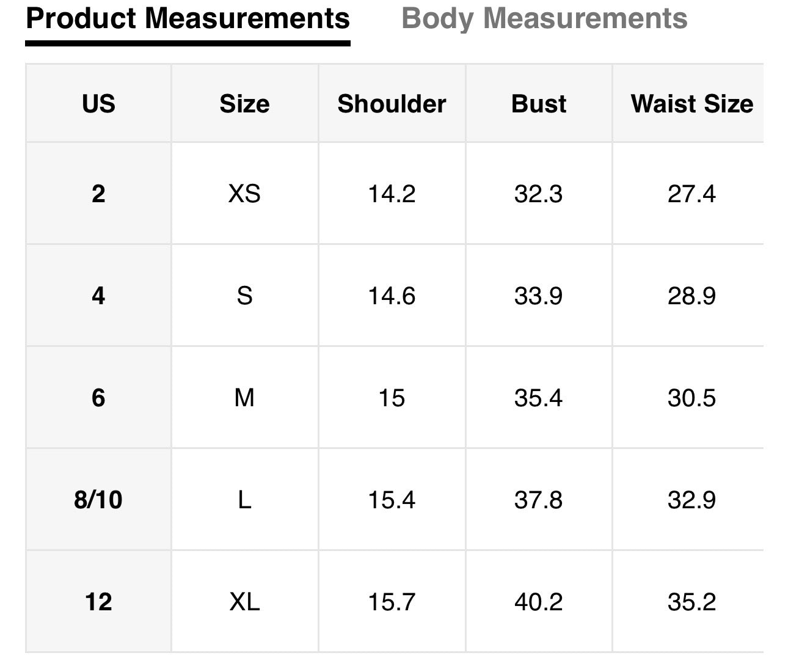The image size is (788, 672).
Task: Click the 32.9 waist size value
Action: [691, 500]
